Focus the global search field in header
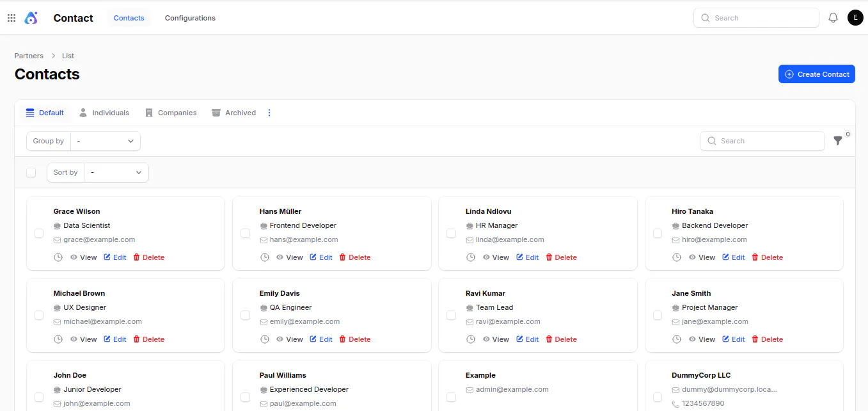Viewport: 868px width, 411px height. point(756,18)
